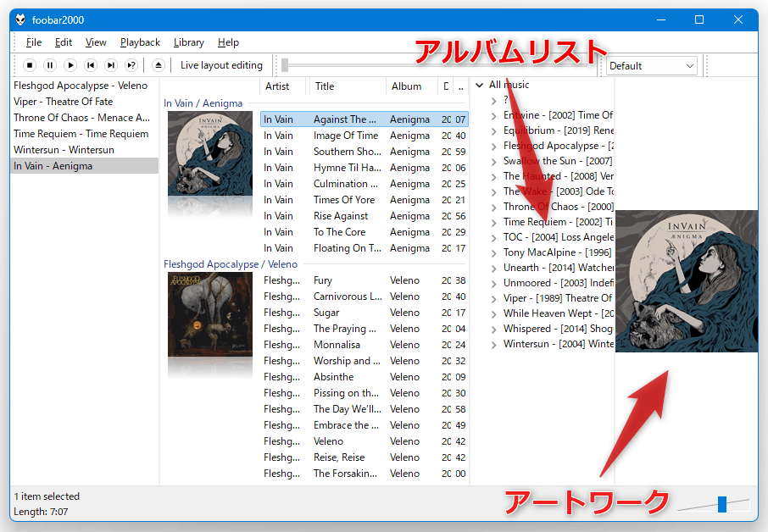Screen dimensions: 768x532
Task: Expand the Throne Of Chaos tree node
Action: point(493,207)
